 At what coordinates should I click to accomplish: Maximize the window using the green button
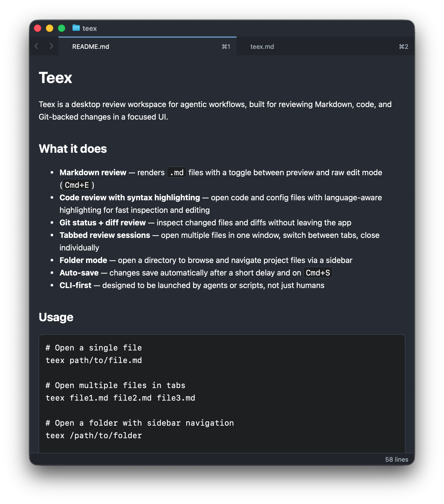62,28
